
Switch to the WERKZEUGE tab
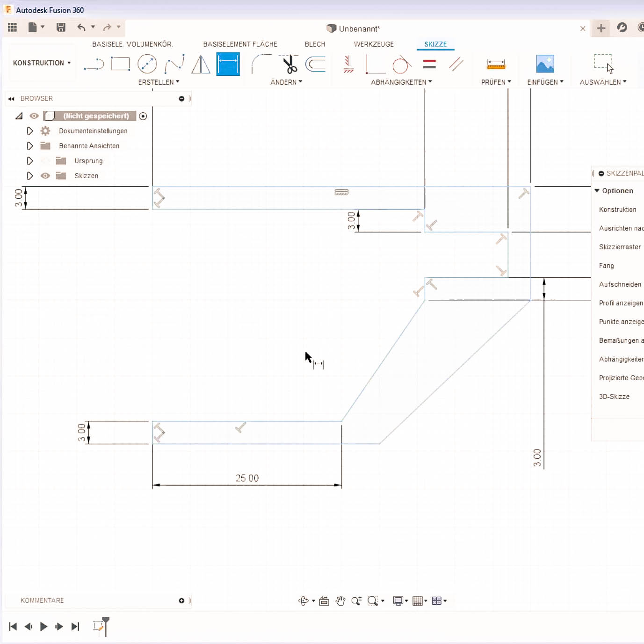pyautogui.click(x=374, y=44)
